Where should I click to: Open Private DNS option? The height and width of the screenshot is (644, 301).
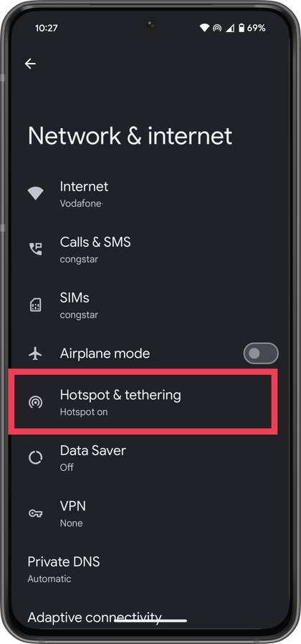[x=150, y=569]
